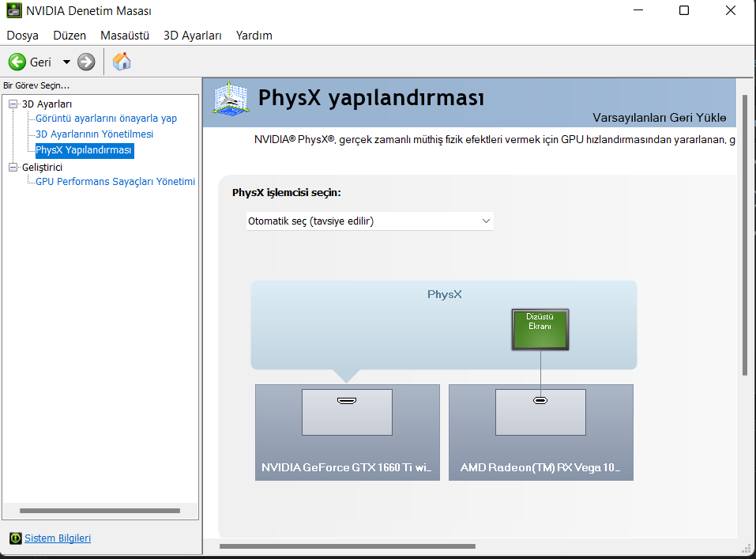Open the PhysX işlemcisi combo box
The width and height of the screenshot is (756, 559).
coord(370,221)
